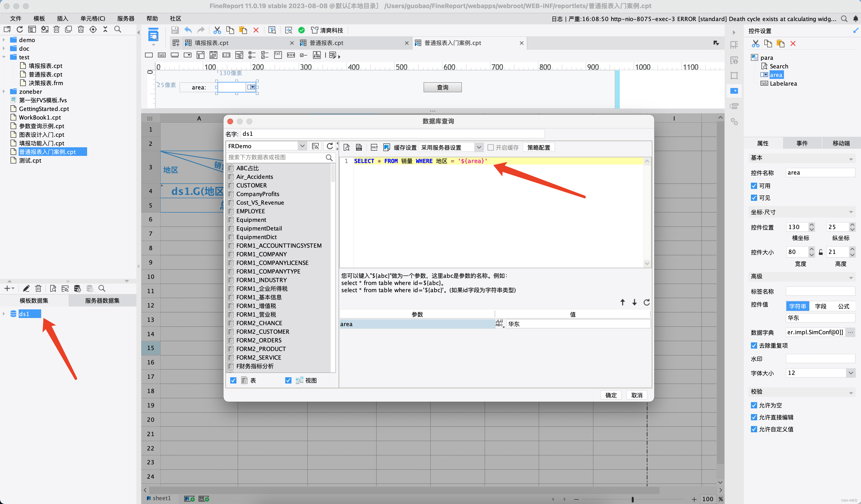Expand the zoneber folder
This screenshot has height=504, width=861.
4,92
